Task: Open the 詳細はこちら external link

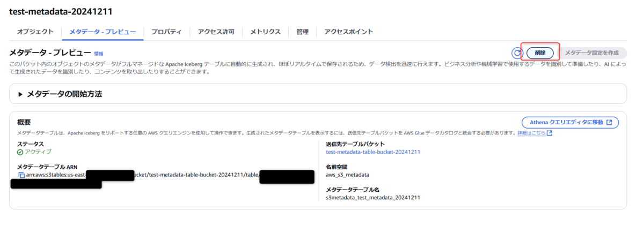Action: pyautogui.click(x=535, y=133)
